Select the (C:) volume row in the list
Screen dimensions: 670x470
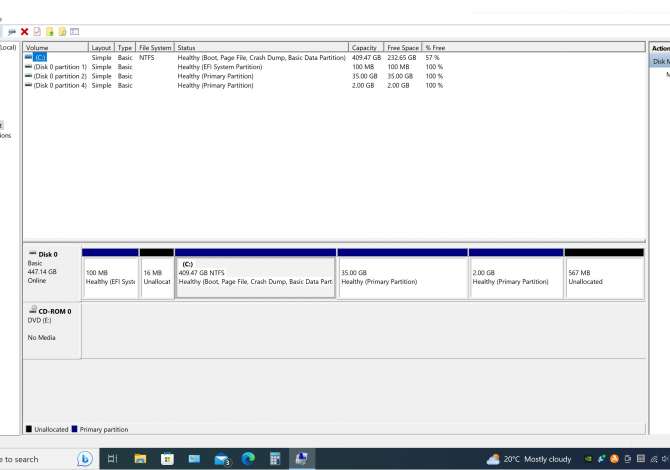click(40, 58)
